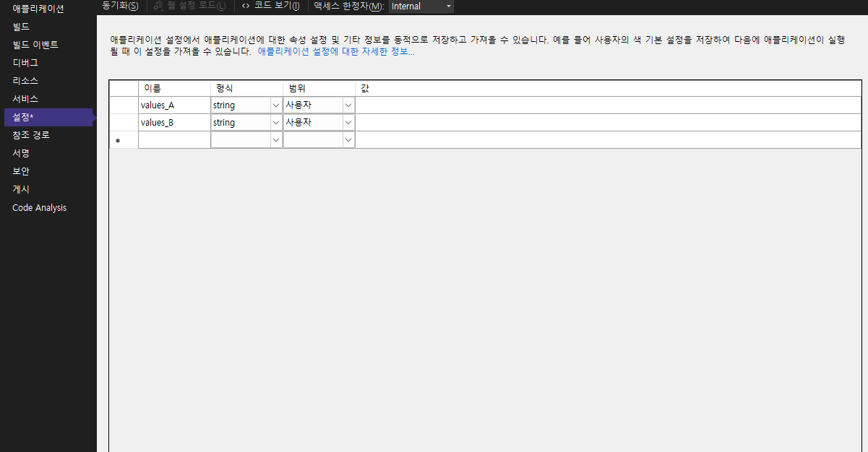The image size is (868, 452).
Task: Expand the type dropdown in new row
Action: point(276,140)
